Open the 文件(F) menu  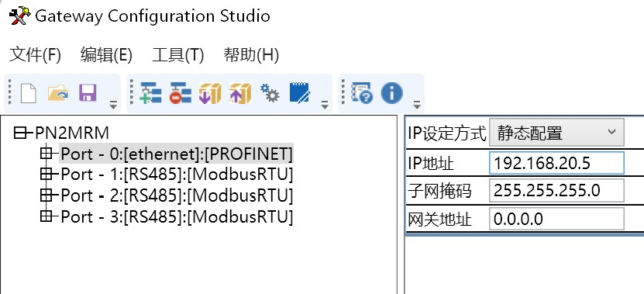pyautogui.click(x=35, y=54)
